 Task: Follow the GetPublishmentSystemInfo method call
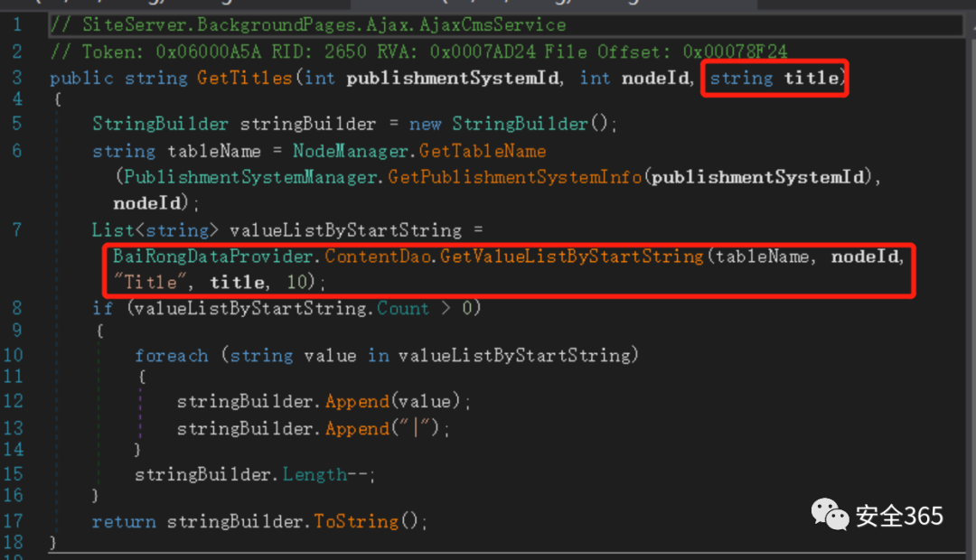(x=515, y=177)
